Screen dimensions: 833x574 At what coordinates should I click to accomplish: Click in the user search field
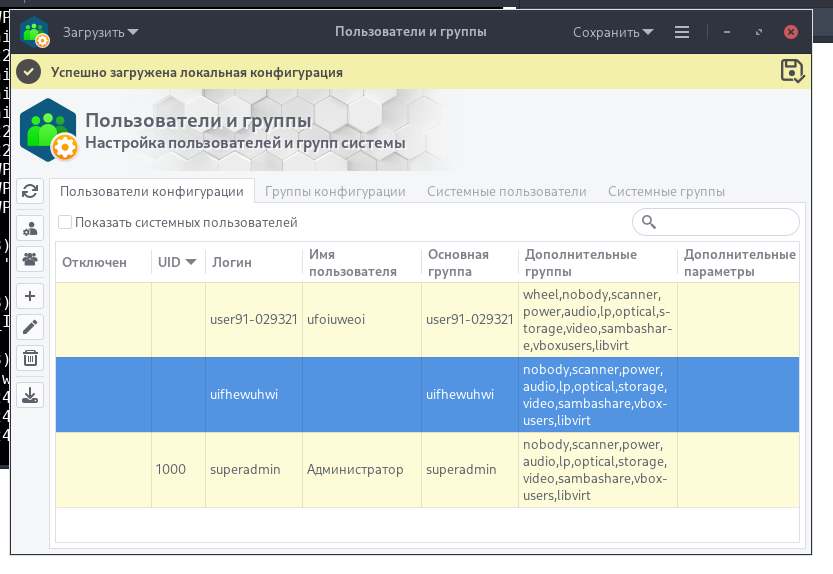click(725, 222)
